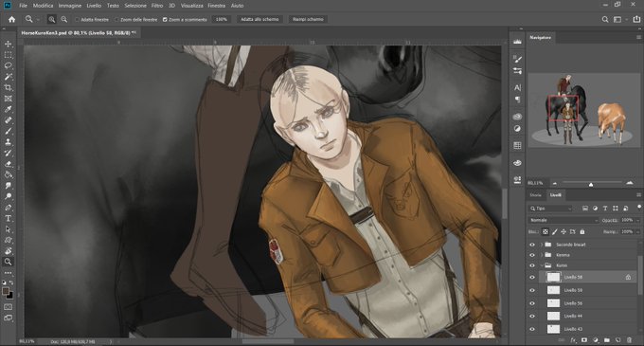Viewport: 644px width, 346px height.
Task: Hide the Livello 58 layer
Action: point(532,278)
